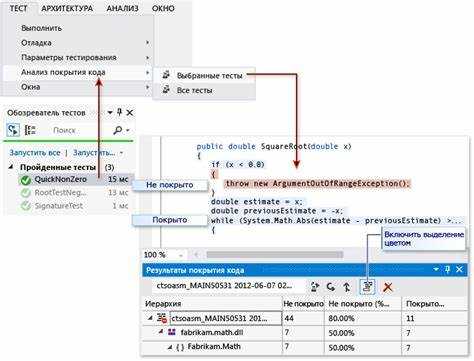Image resolution: width=474 pixels, height=361 pixels.
Task: Collapse the fabrikam.math.dll node
Action: (161, 332)
